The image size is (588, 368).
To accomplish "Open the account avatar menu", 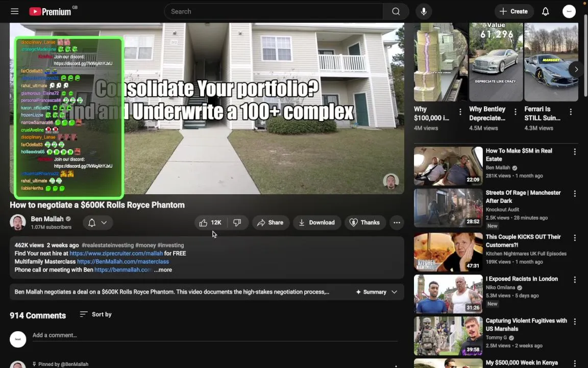I will [569, 11].
